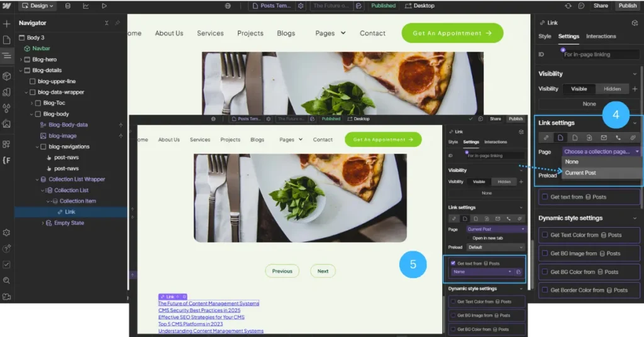Switch to the Style tab in main right panel
644x337 pixels.
coord(545,36)
